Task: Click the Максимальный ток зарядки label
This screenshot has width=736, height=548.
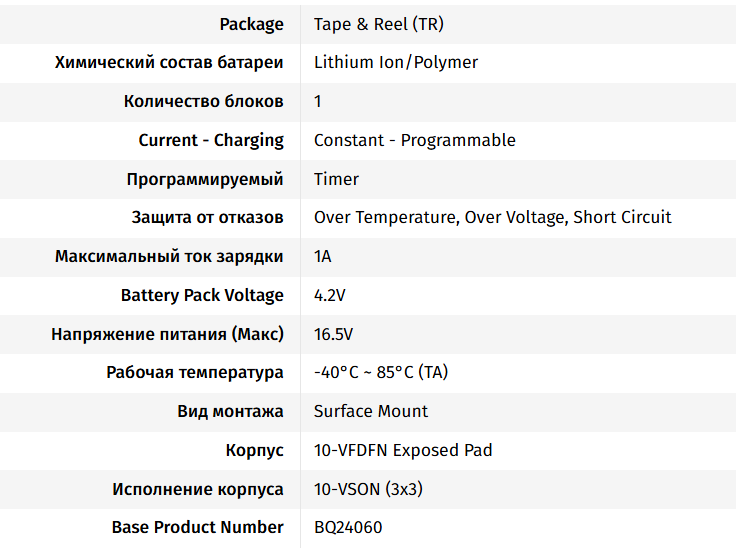Action: 169,256
